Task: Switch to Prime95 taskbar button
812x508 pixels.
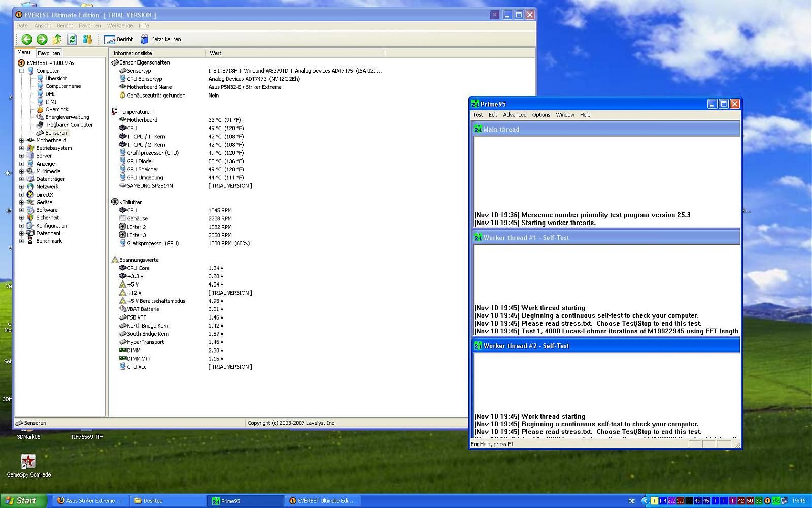Action: point(245,501)
